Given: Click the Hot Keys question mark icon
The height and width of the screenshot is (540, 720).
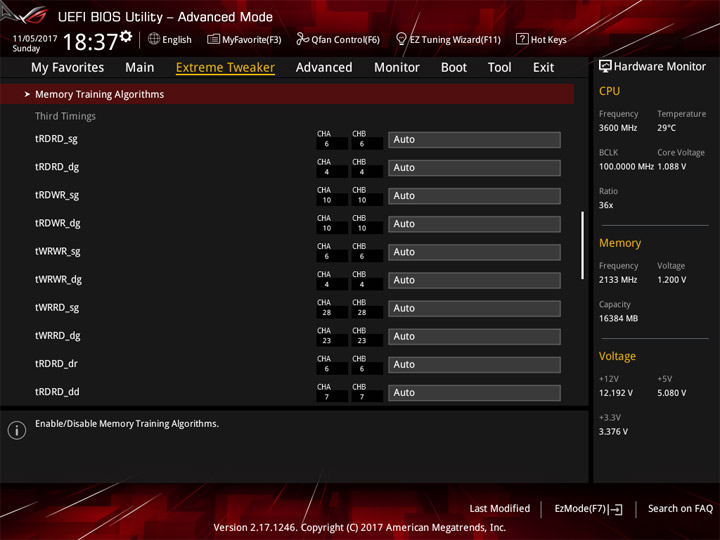Looking at the screenshot, I should 522,39.
